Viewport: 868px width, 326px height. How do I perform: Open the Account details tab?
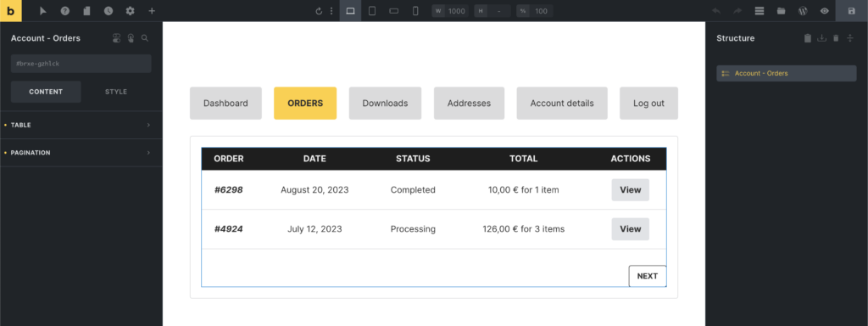(x=562, y=103)
